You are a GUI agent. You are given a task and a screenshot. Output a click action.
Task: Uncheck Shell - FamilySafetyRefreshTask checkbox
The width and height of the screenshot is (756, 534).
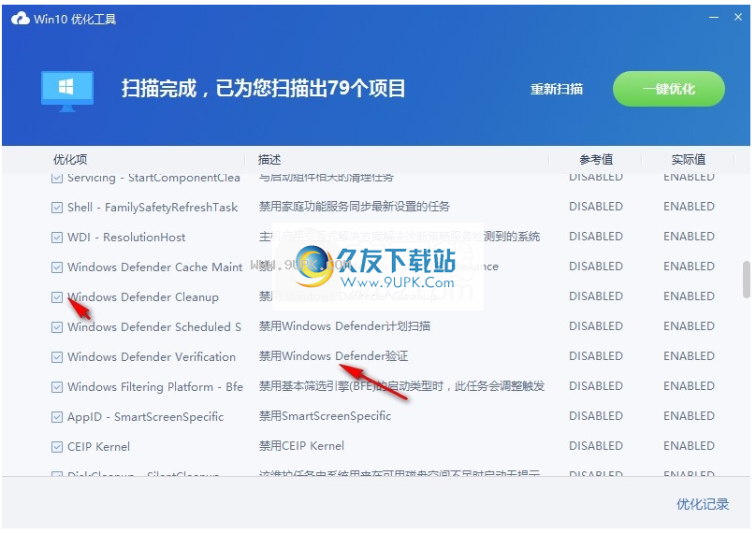coord(57,208)
